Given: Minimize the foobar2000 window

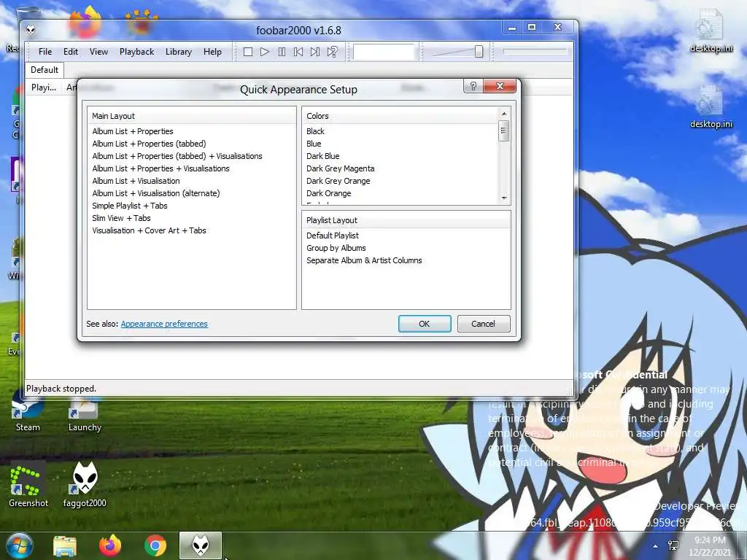Looking at the screenshot, I should [512, 28].
